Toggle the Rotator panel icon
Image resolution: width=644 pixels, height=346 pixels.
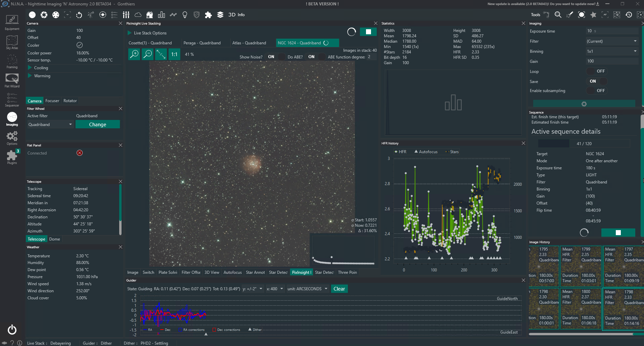click(79, 15)
